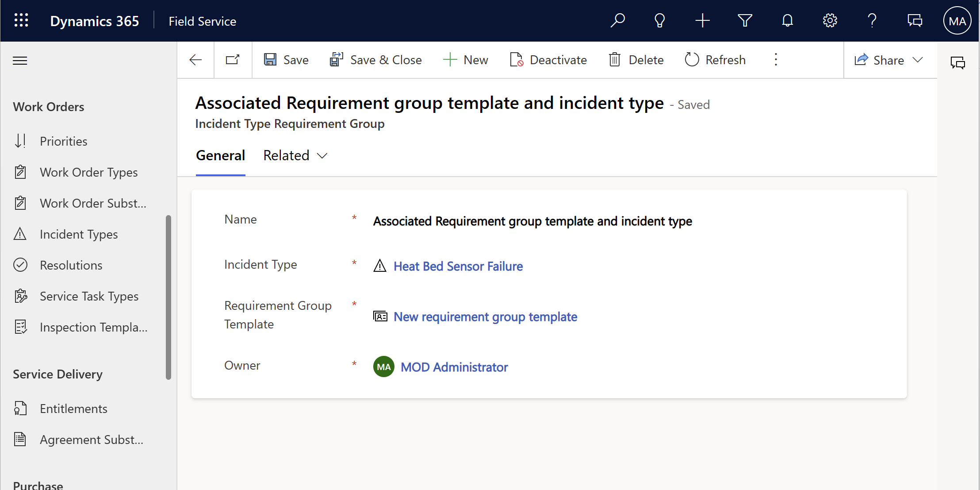Click the Filter icon in top navigation
Screen dimensions: 980x490
click(744, 21)
